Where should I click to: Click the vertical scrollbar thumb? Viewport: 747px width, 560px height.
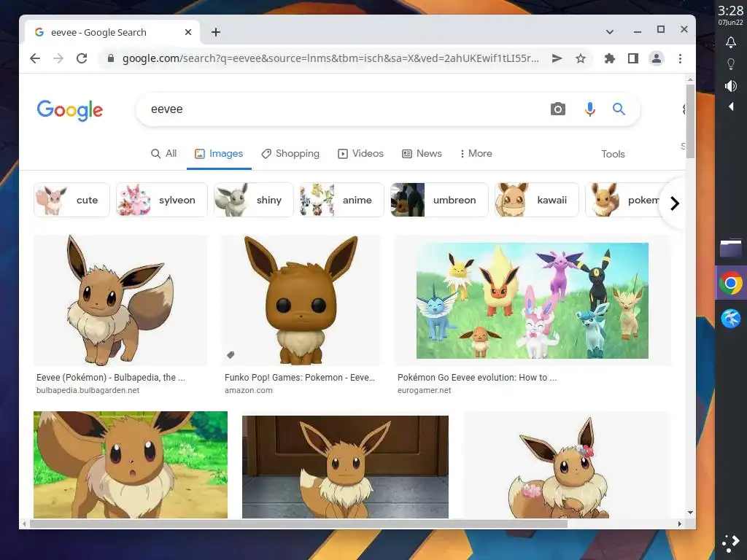pyautogui.click(x=690, y=122)
